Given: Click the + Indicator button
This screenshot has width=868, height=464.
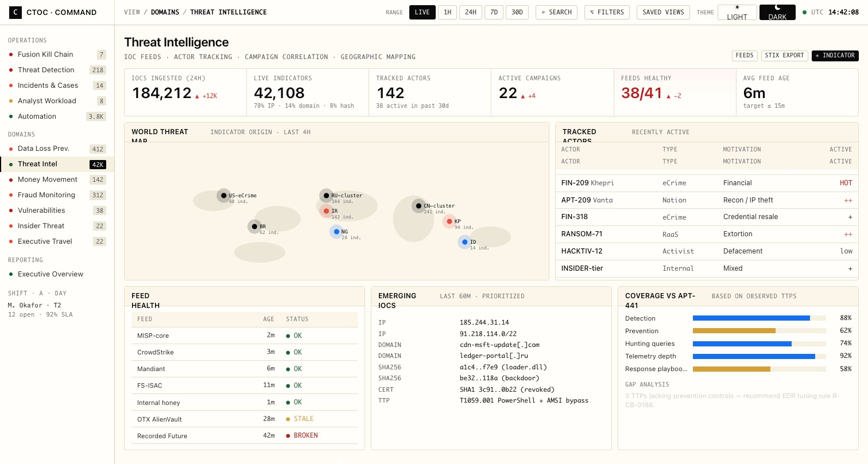Looking at the screenshot, I should (835, 56).
